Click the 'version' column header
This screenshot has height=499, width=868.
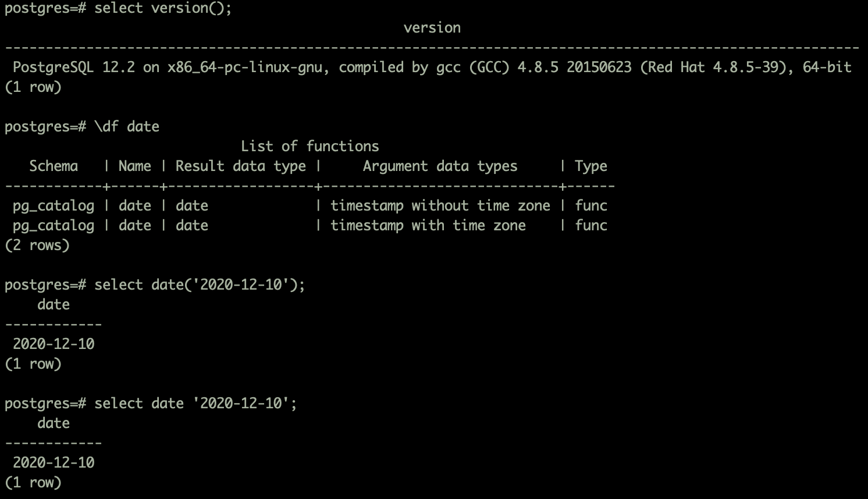432,28
